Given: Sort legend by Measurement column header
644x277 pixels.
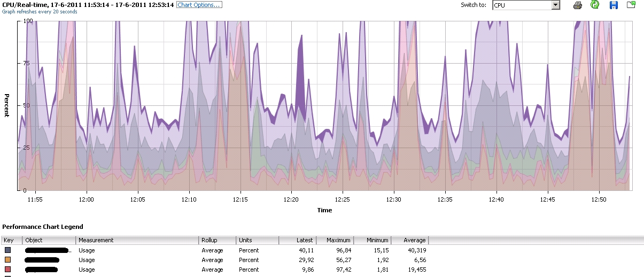Looking at the screenshot, I should tap(137, 241).
